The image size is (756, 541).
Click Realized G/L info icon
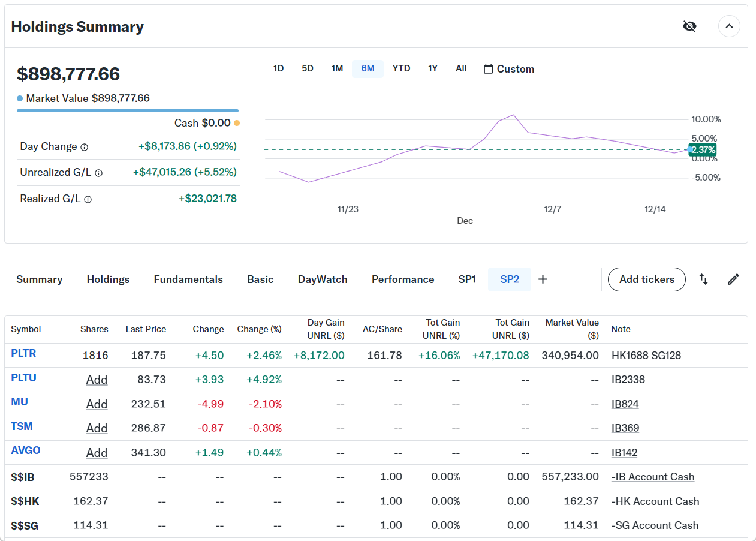pyautogui.click(x=88, y=199)
